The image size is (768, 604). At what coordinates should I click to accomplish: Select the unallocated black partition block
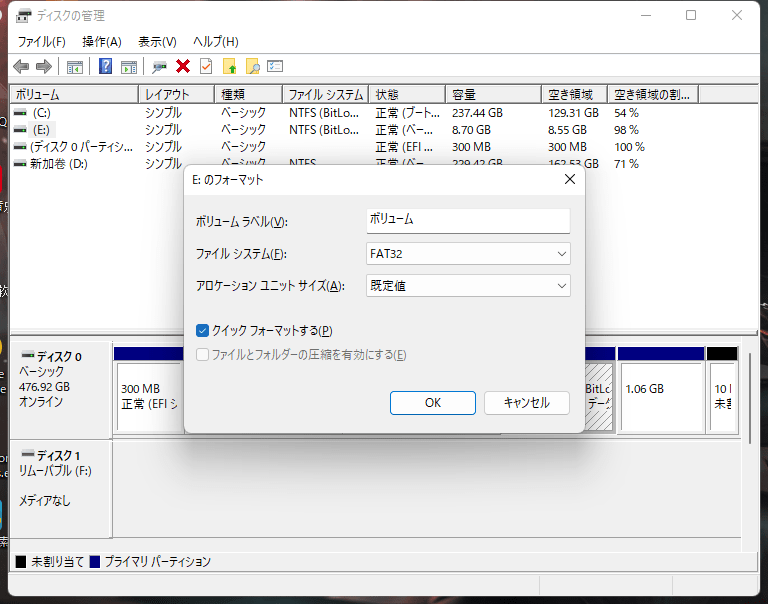coord(723,396)
